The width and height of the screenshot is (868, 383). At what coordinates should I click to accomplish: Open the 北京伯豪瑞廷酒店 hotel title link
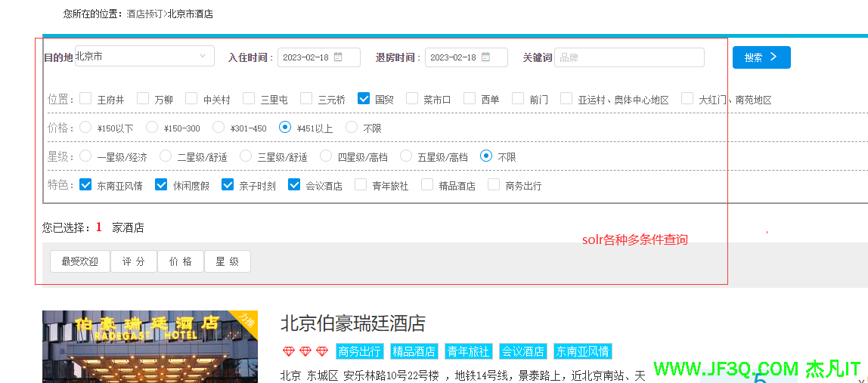point(352,323)
